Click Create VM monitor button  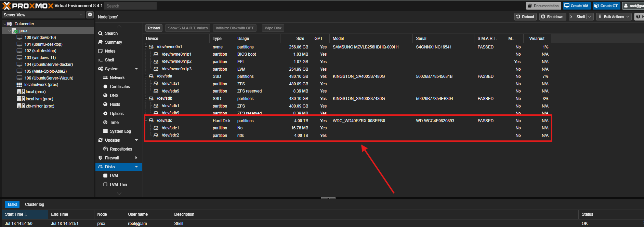pyautogui.click(x=577, y=6)
